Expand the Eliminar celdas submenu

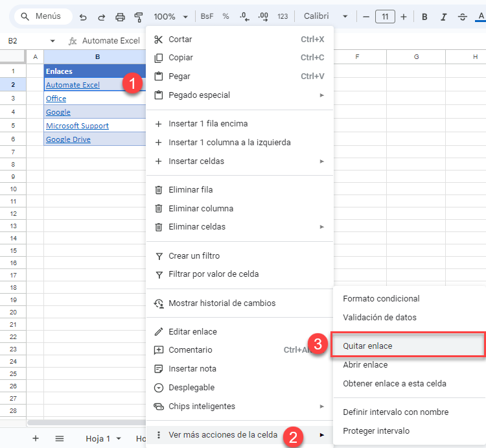pos(240,227)
